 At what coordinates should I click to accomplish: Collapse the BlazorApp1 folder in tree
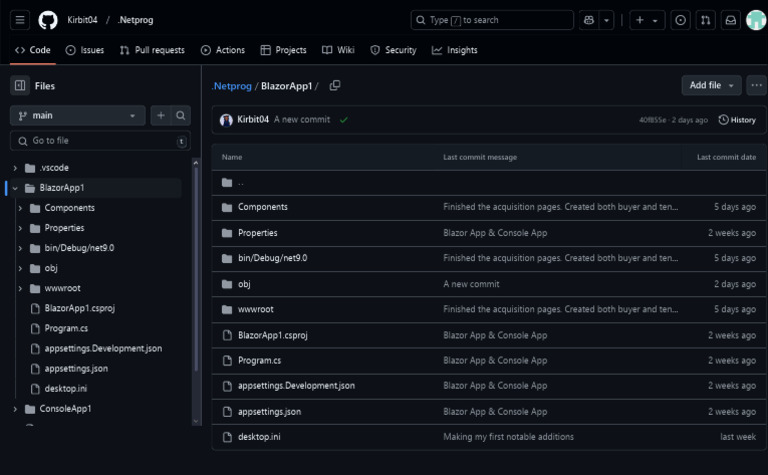pyautogui.click(x=15, y=188)
